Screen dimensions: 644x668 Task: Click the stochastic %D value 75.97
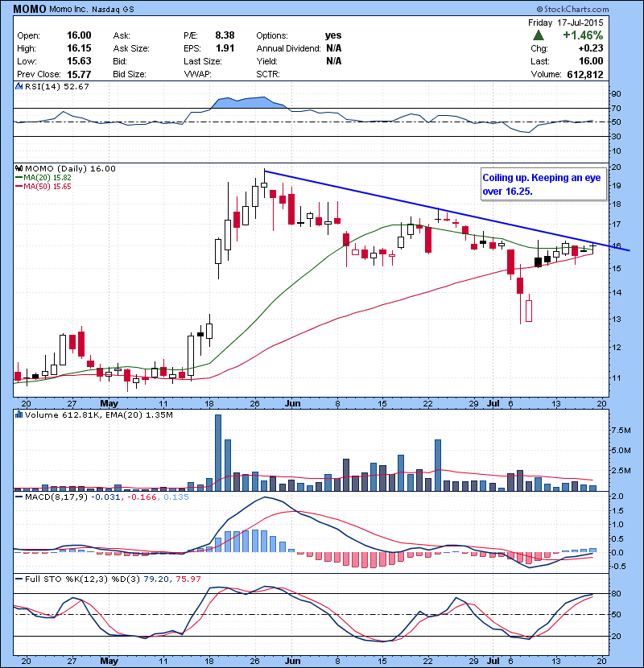tap(188, 579)
